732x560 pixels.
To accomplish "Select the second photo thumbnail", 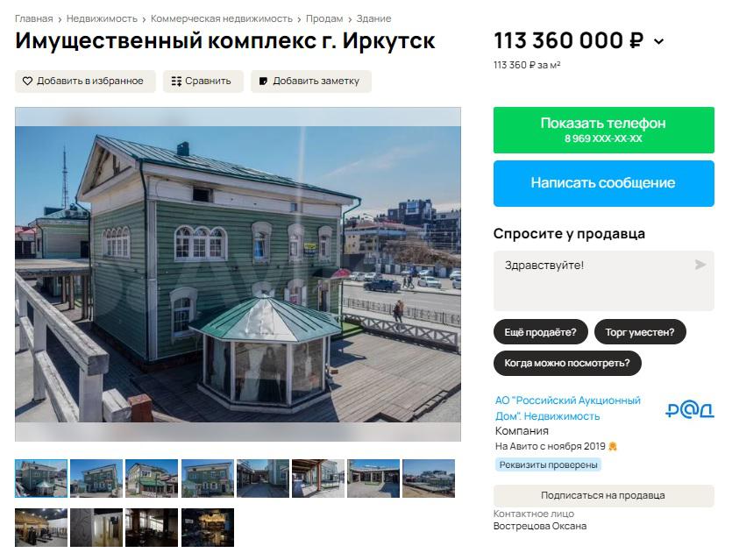I will pyautogui.click(x=96, y=478).
